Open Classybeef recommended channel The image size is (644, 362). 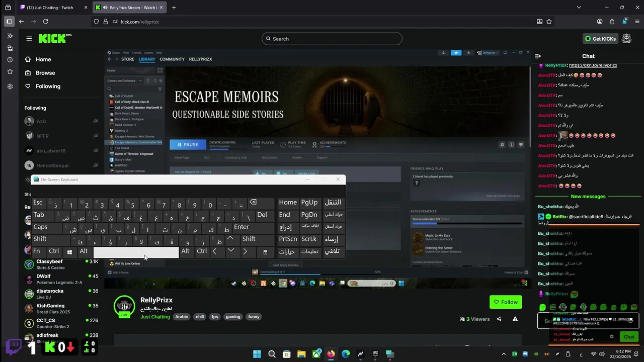[x=60, y=264]
